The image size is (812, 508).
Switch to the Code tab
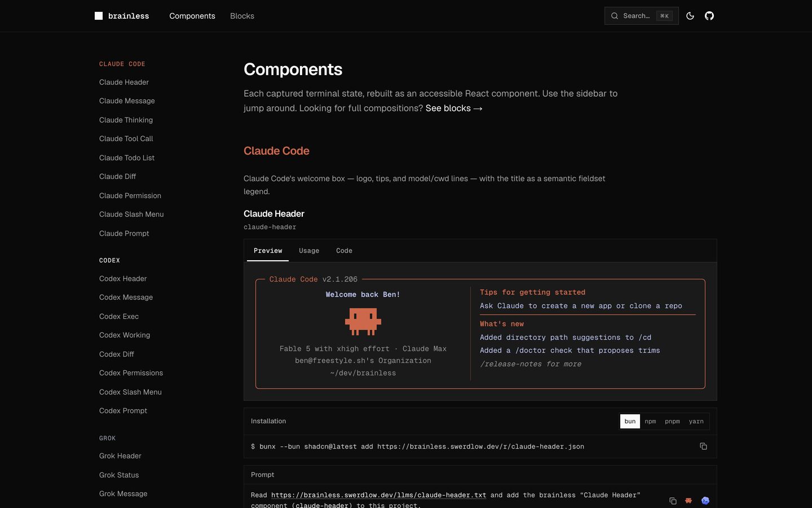pyautogui.click(x=344, y=251)
